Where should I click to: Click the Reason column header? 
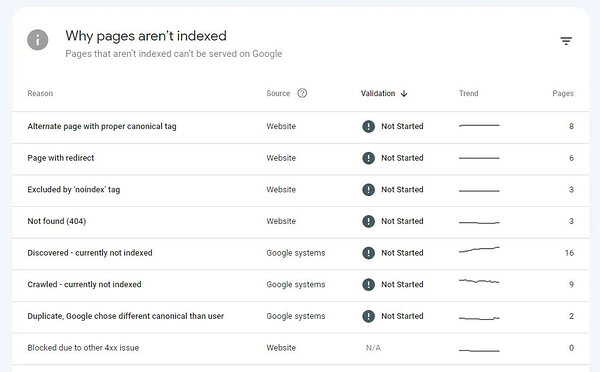click(x=40, y=93)
